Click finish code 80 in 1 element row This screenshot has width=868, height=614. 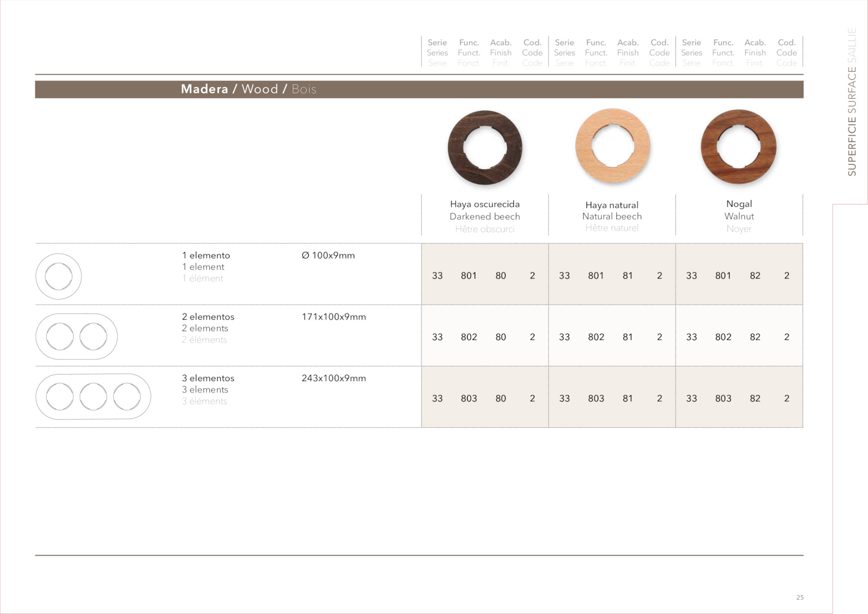tap(501, 276)
